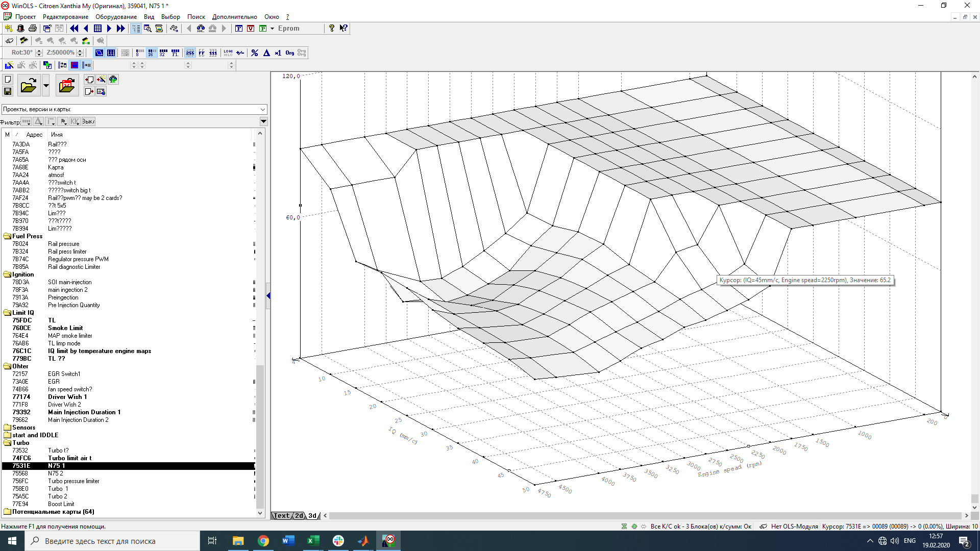Open Excel from the Windows taskbar

[313, 541]
